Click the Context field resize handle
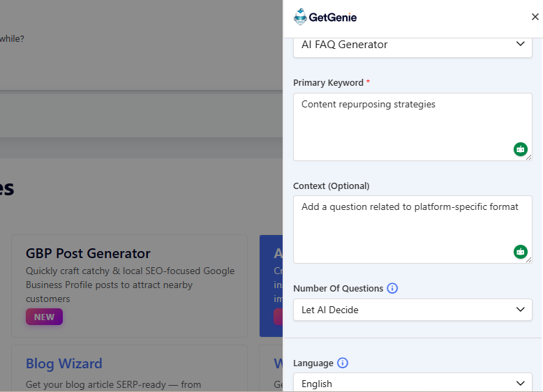 (x=529, y=260)
